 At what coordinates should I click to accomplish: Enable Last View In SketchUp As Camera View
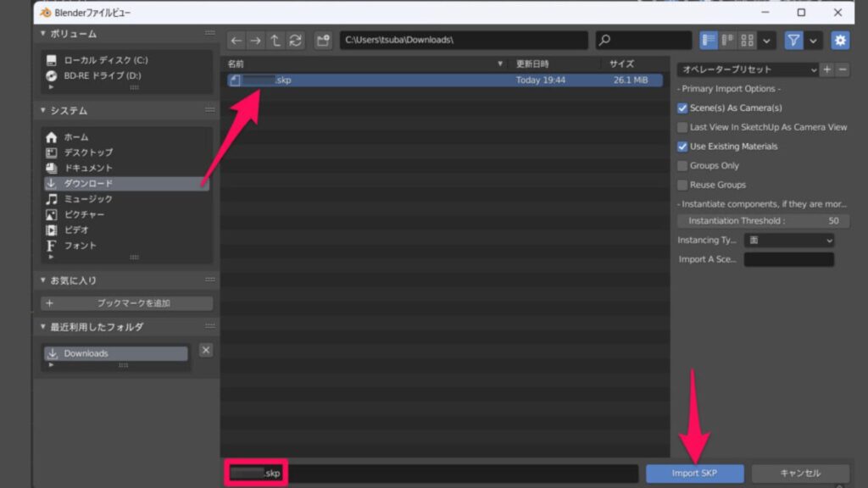682,126
